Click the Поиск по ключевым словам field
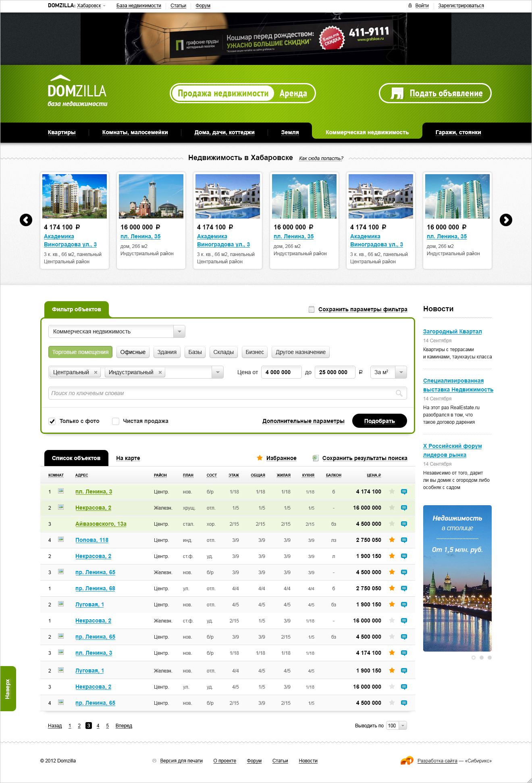The width and height of the screenshot is (532, 783). click(x=228, y=393)
